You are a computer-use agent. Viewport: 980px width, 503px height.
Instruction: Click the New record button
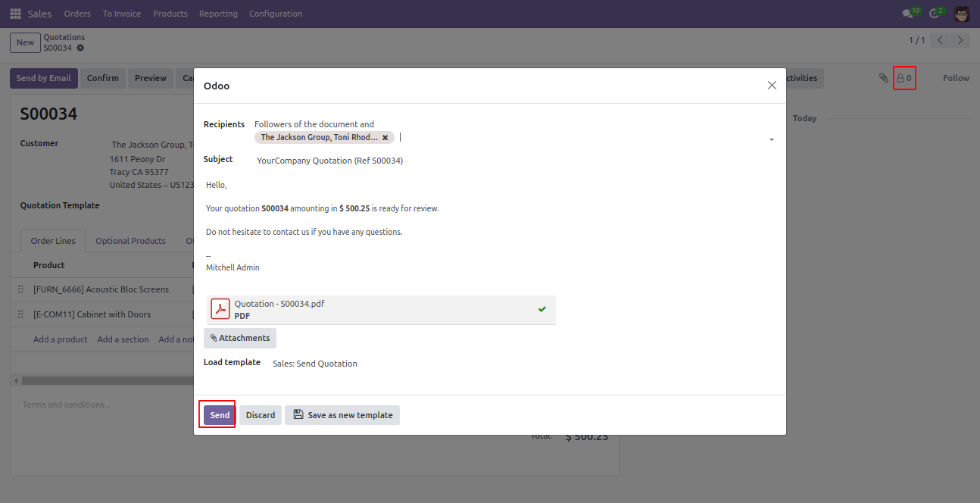click(26, 42)
